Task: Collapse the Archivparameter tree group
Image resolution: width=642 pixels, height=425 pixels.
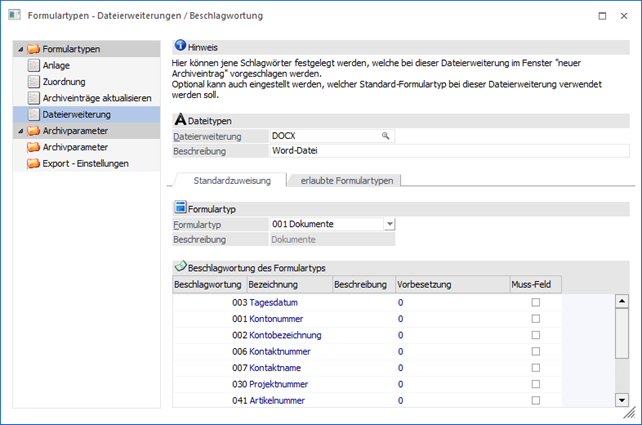Action: [20, 131]
